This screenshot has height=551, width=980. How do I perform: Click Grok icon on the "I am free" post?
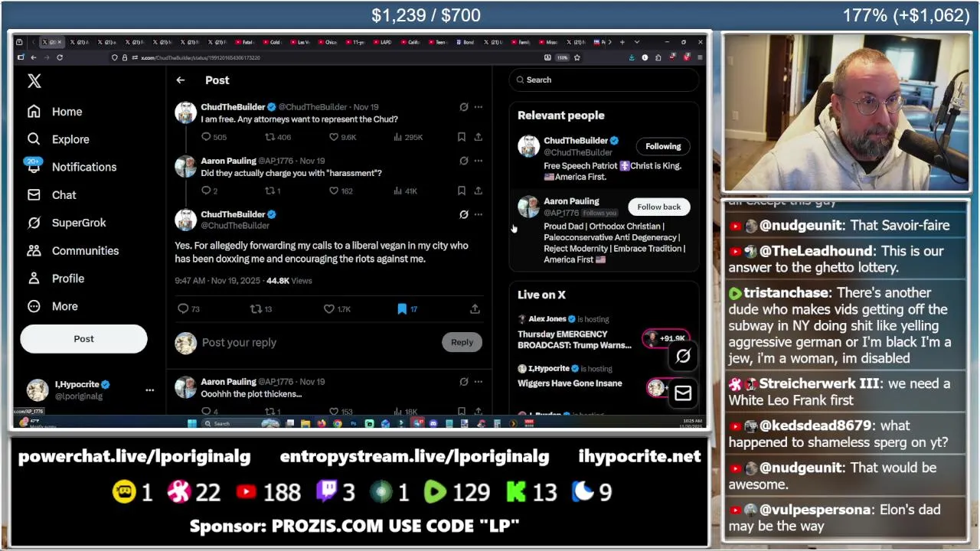(x=464, y=107)
